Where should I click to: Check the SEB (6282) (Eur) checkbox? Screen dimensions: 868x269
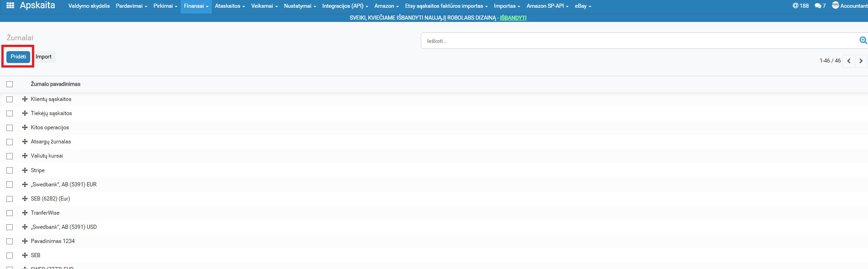tap(10, 199)
